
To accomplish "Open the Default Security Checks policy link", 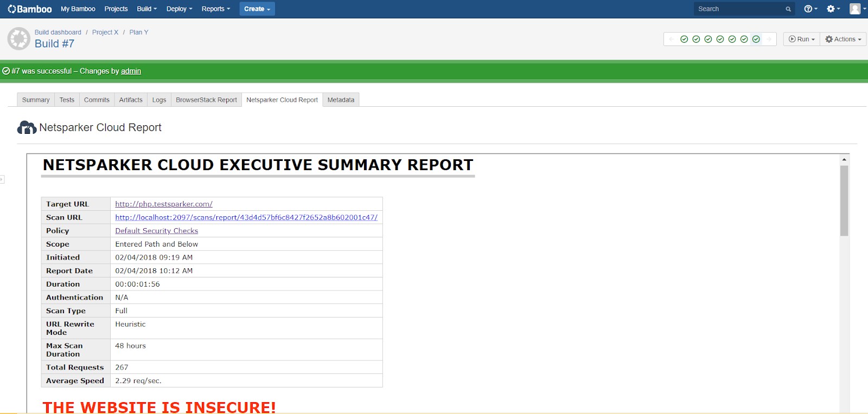I will click(x=156, y=231).
